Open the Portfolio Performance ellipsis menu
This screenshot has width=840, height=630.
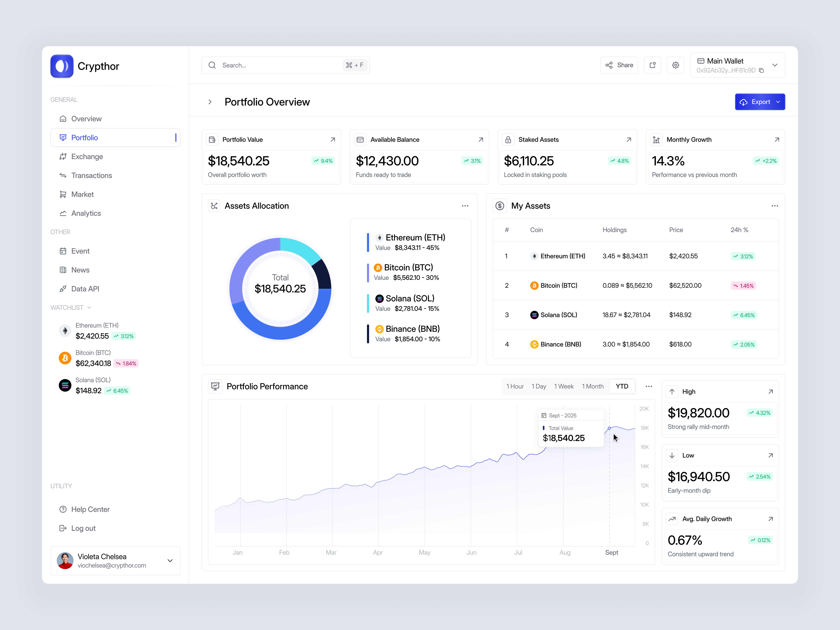(649, 386)
